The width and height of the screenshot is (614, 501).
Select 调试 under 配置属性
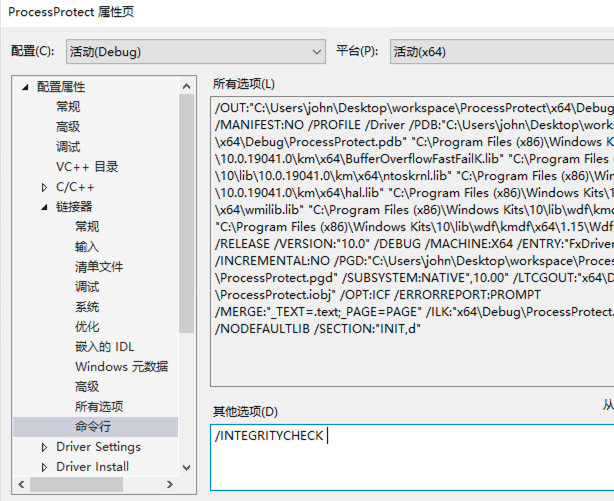pyautogui.click(x=68, y=147)
